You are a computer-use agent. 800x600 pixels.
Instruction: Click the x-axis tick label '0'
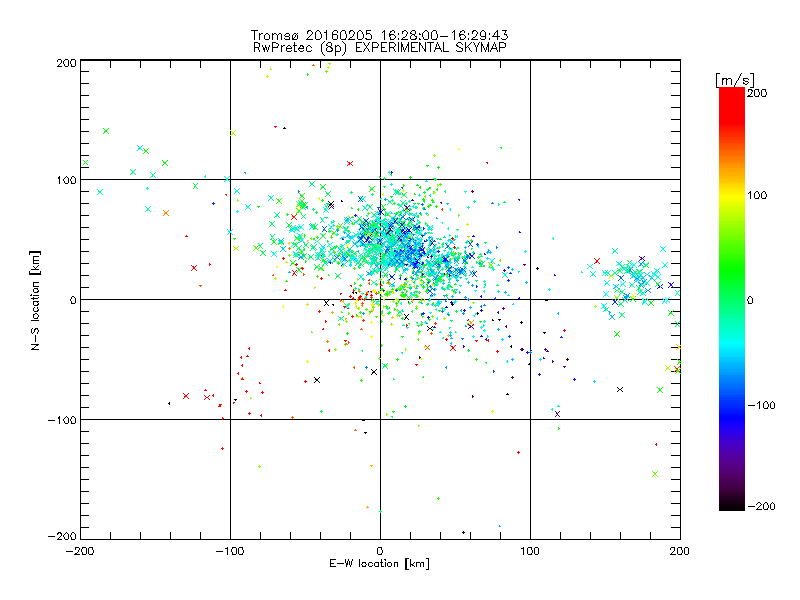click(380, 552)
